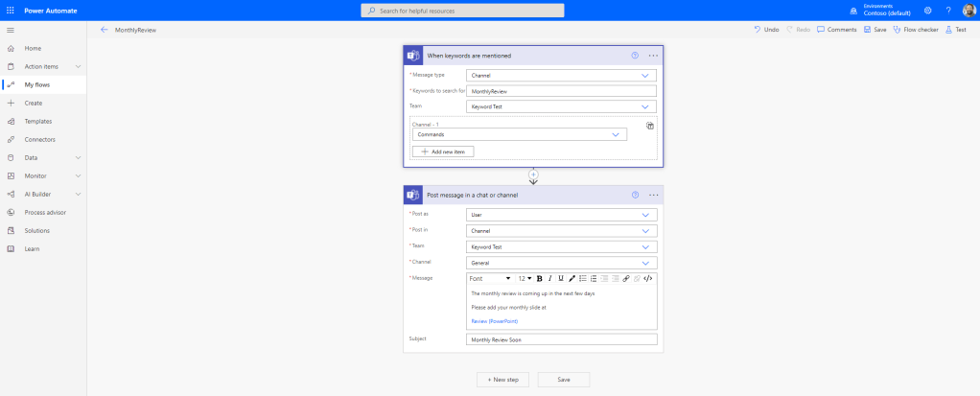Click the Subject input field
The height and width of the screenshot is (396, 980).
pyautogui.click(x=561, y=339)
